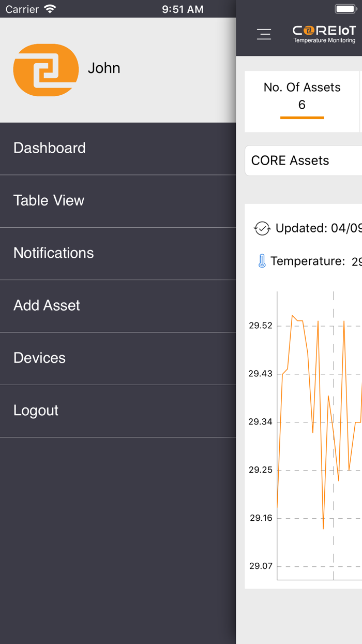362x644 pixels.
Task: Tap the asset count showing 6
Action: [302, 105]
